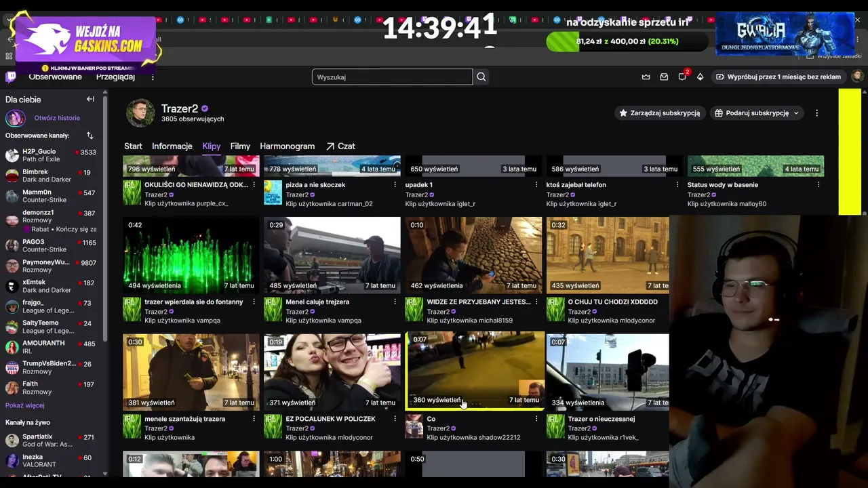This screenshot has width=868, height=488.
Task: Switch to the Start tab
Action: 133,146
